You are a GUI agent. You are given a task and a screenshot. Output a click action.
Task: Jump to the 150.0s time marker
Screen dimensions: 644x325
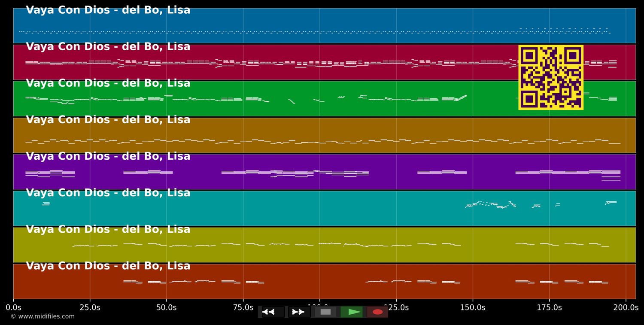[x=473, y=307]
